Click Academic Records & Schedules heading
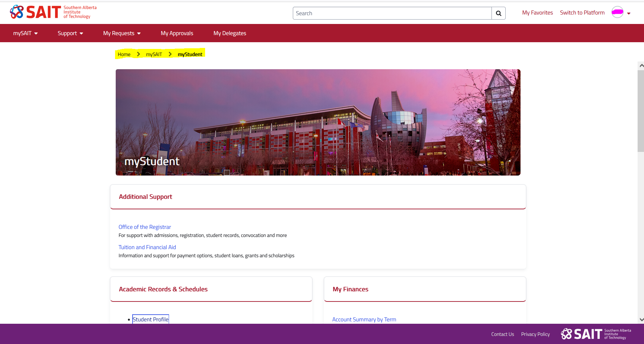644x344 pixels. tap(163, 289)
